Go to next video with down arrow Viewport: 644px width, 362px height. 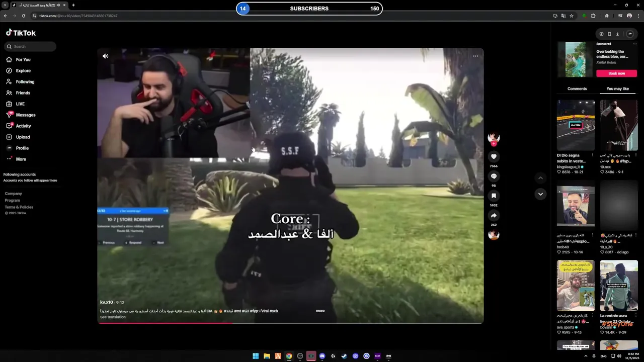(x=540, y=194)
